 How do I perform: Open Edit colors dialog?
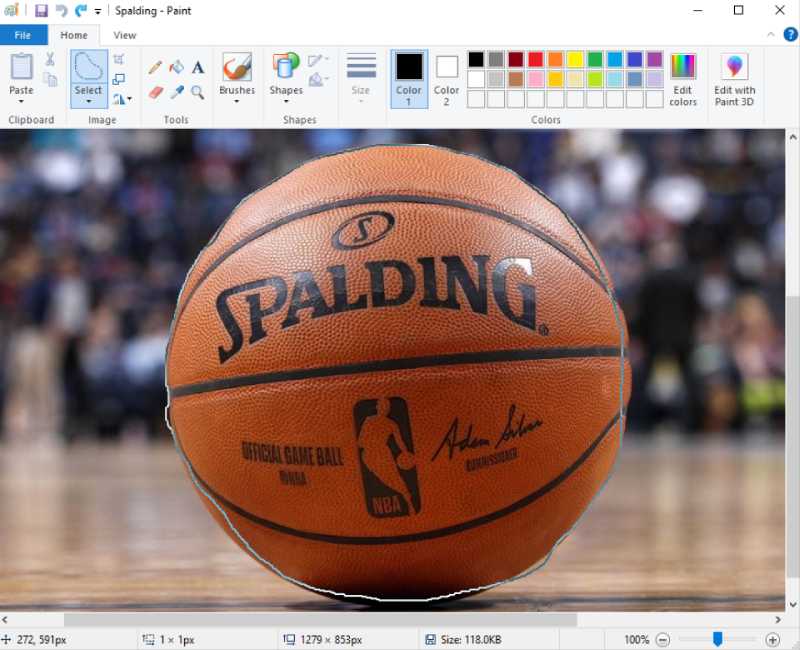(683, 80)
